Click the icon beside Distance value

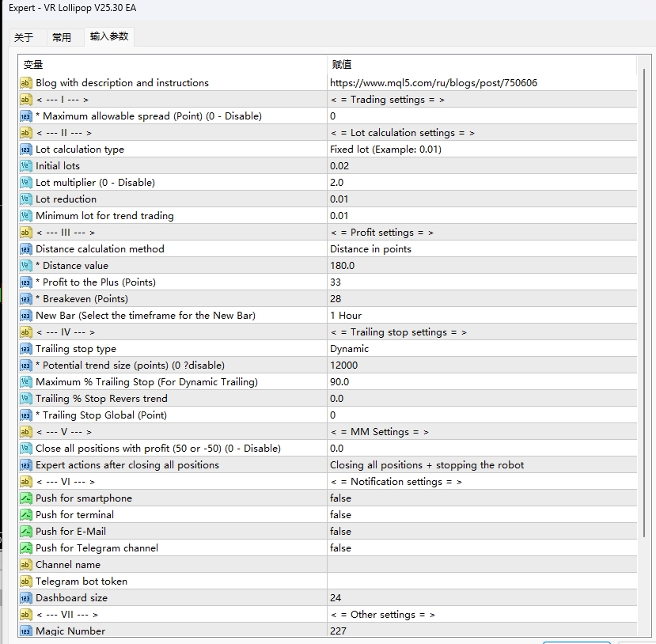click(x=25, y=266)
